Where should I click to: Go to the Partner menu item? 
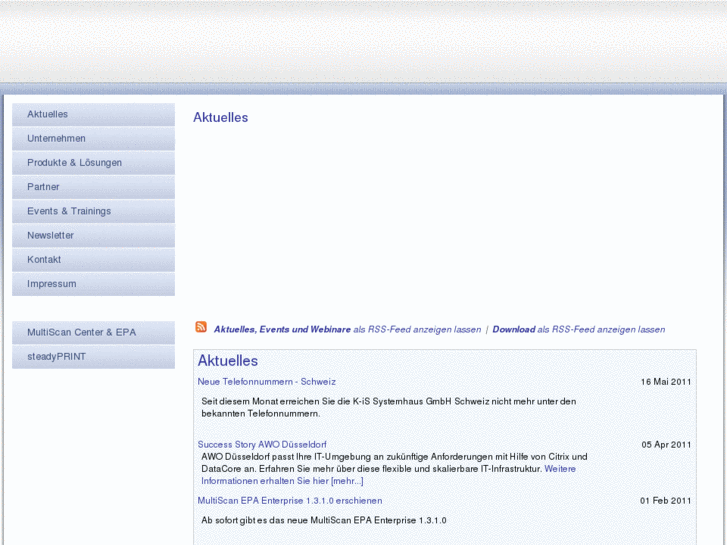point(93,187)
